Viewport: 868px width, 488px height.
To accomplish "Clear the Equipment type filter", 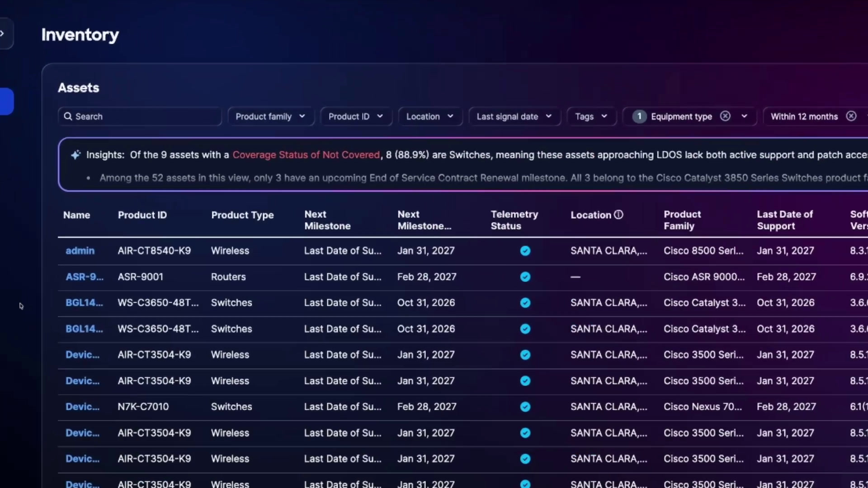I will pos(725,116).
